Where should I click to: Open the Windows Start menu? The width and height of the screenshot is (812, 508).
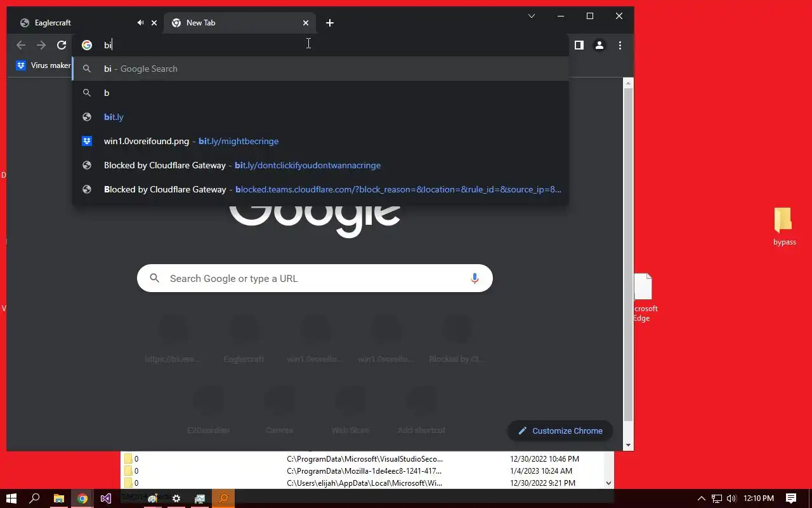coord(11,498)
